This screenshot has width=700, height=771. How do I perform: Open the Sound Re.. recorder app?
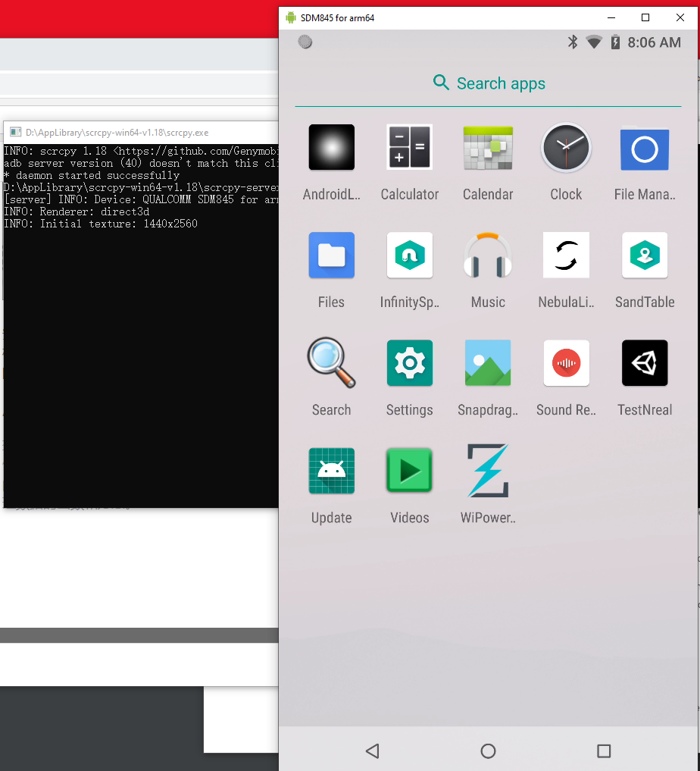click(x=566, y=362)
